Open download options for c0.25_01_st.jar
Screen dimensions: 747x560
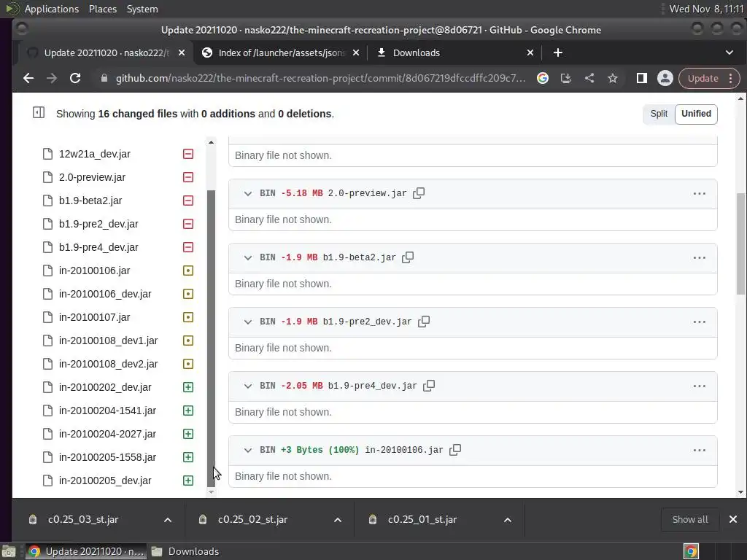tap(508, 519)
